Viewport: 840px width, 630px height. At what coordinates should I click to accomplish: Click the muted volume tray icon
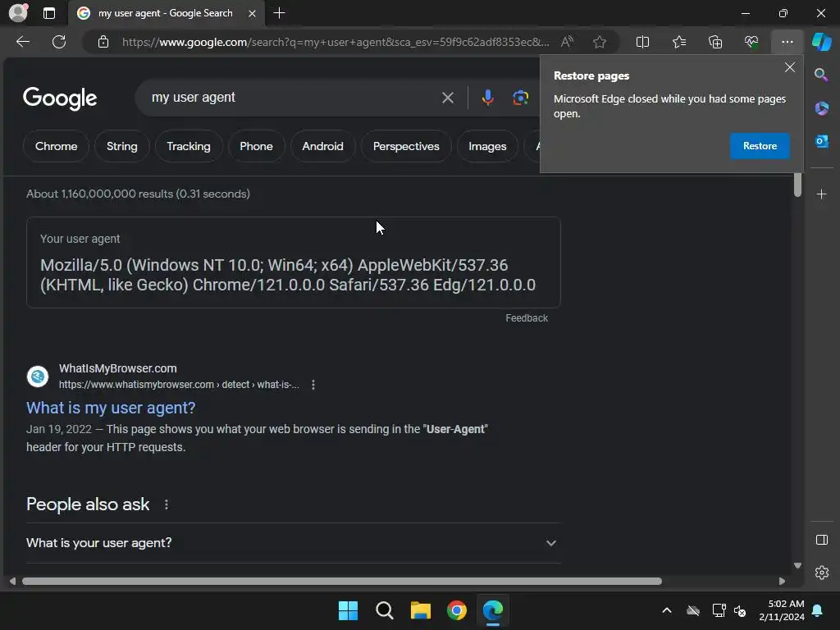[741, 610]
